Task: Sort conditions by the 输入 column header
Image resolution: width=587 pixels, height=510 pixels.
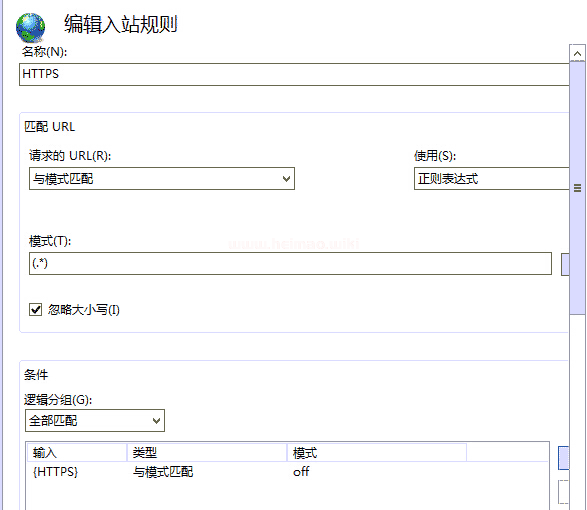Action: [77, 453]
